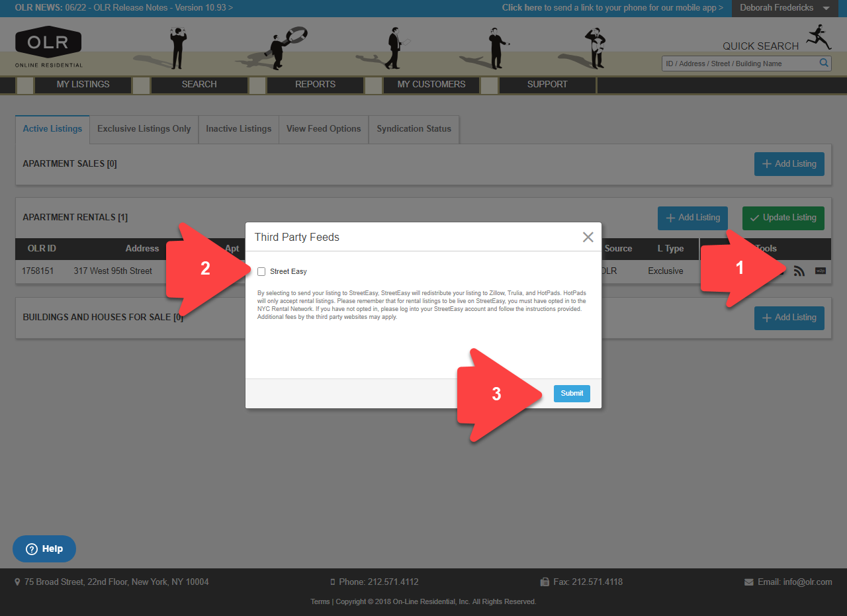
Task: Submit the Third Party Feeds form
Action: click(x=572, y=393)
